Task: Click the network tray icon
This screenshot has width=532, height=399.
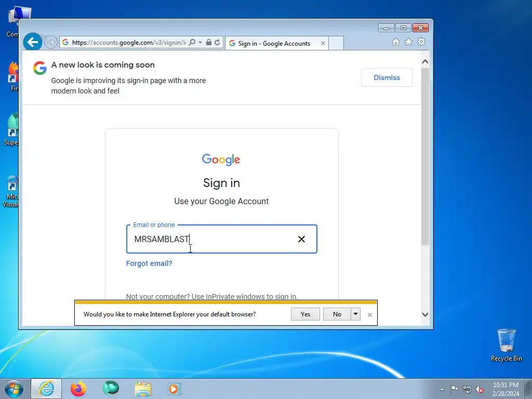Action: (x=467, y=389)
